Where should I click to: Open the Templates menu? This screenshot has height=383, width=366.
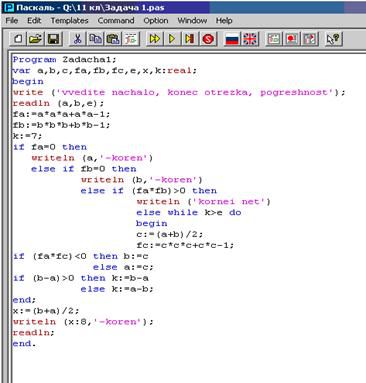(x=69, y=21)
